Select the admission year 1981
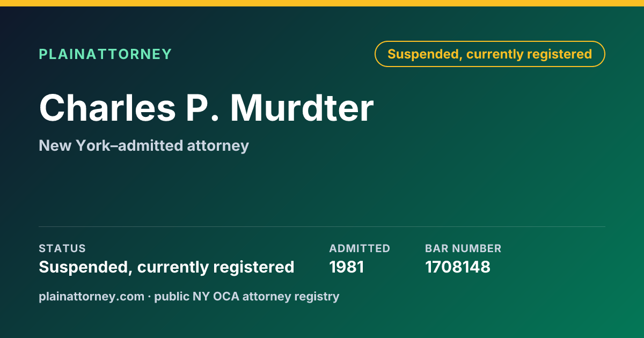This screenshot has height=338, width=644. click(x=347, y=267)
